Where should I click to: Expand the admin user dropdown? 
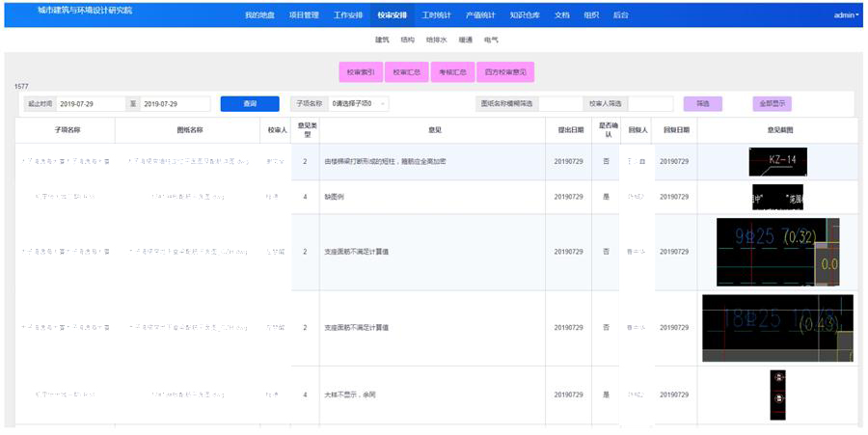click(846, 15)
